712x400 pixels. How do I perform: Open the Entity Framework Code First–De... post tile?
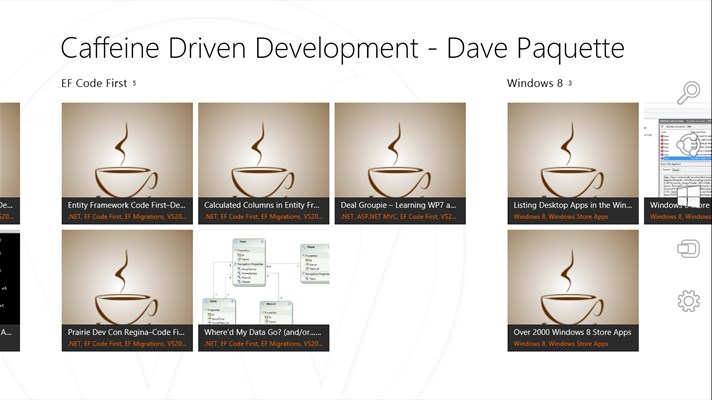[127, 163]
